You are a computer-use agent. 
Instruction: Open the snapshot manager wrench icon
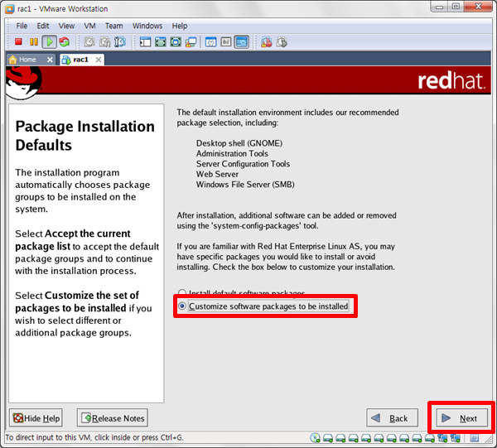(120, 42)
